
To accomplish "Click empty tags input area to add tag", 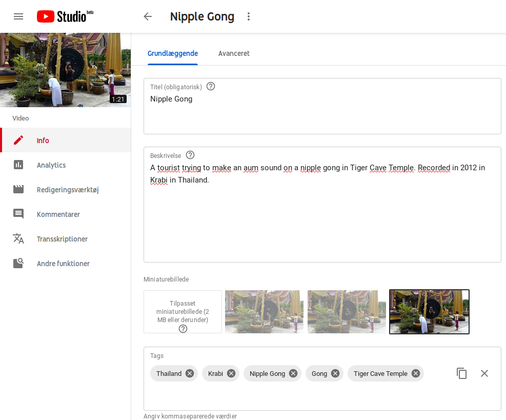I will pos(322,396).
